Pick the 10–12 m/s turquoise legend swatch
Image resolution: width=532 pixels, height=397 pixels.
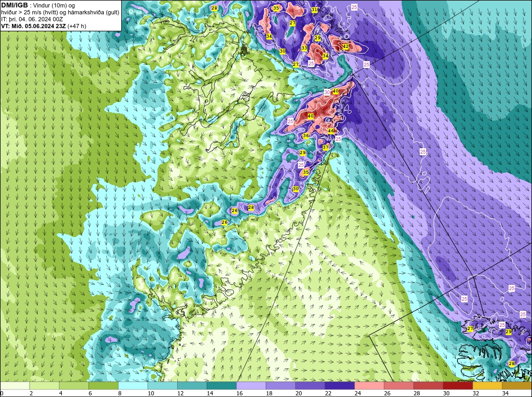(162, 385)
